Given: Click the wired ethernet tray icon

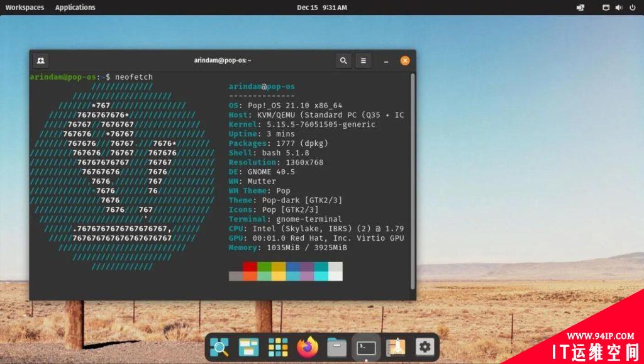Looking at the screenshot, I should coord(606,8).
